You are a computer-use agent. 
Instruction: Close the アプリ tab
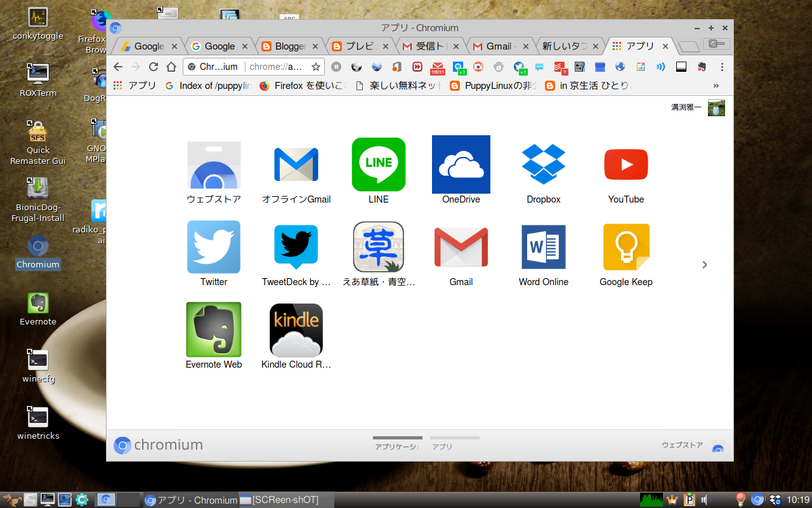(x=665, y=46)
